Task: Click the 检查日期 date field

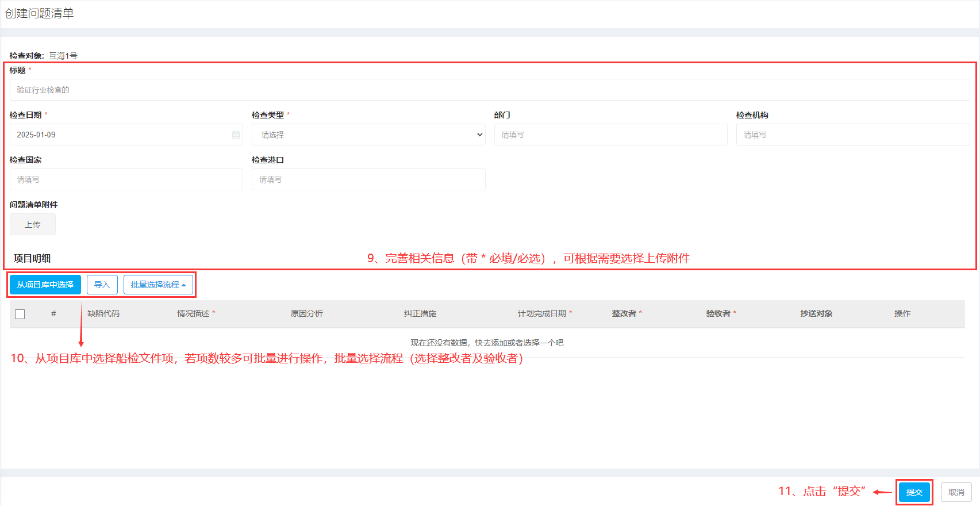Action: 126,135
